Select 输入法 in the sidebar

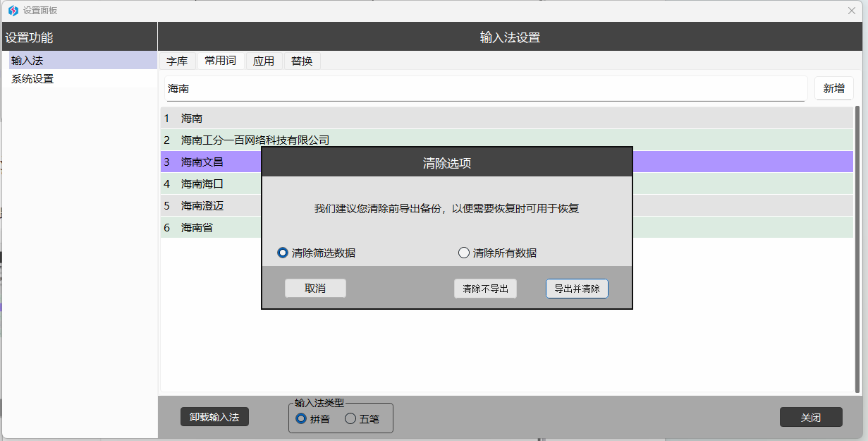point(27,61)
